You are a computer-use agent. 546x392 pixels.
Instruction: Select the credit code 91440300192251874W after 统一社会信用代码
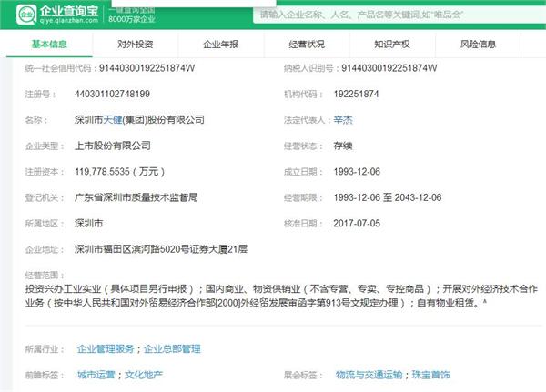point(147,68)
